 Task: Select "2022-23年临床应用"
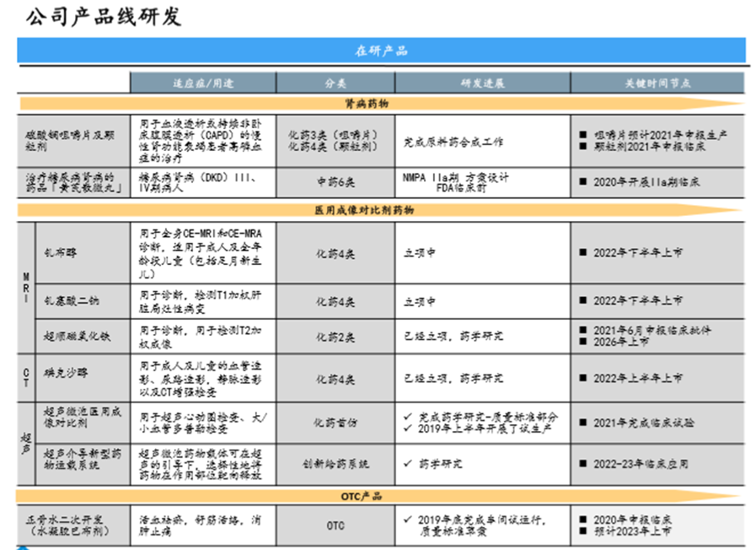point(641,464)
